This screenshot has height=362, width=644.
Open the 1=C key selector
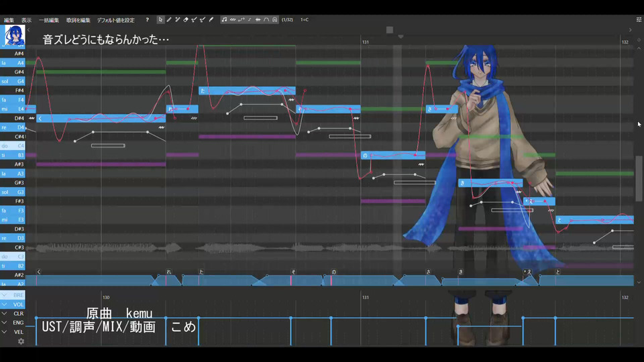(305, 19)
